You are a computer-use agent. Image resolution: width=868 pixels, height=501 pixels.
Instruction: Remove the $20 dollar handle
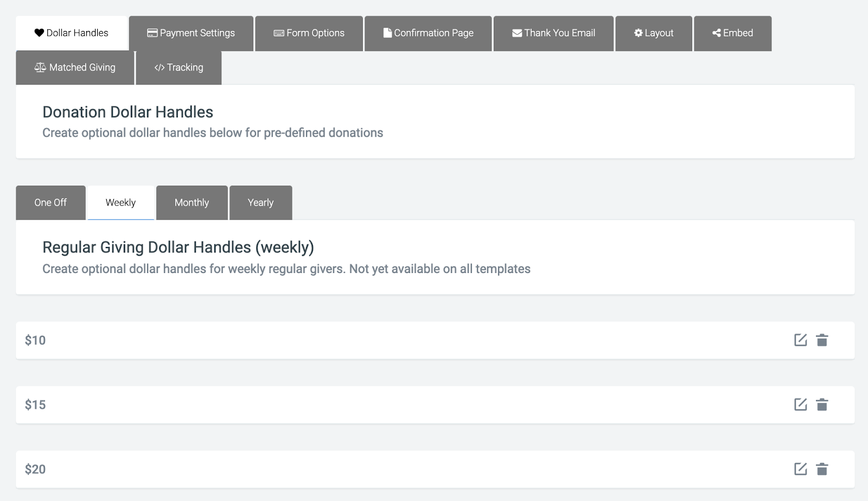point(822,469)
